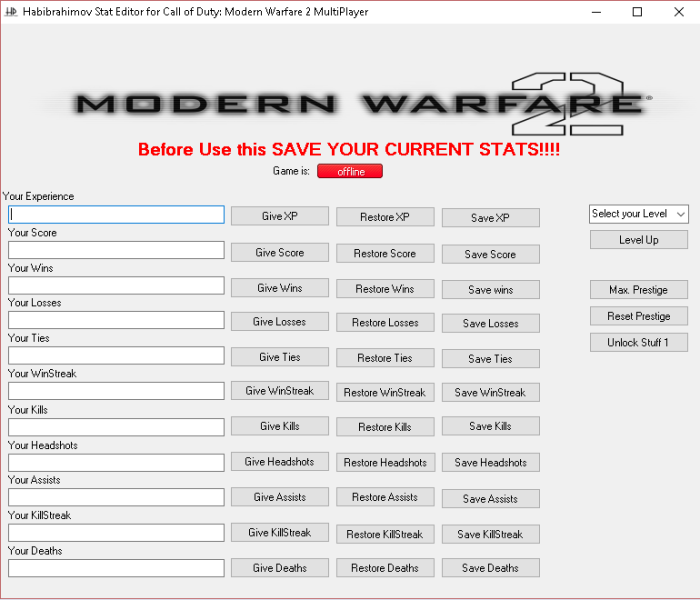This screenshot has height=600, width=700.
Task: Click Give WinStreak
Action: (280, 391)
